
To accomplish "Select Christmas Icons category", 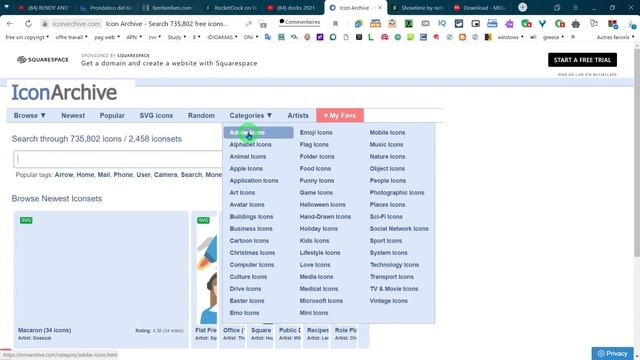I will pos(252,253).
